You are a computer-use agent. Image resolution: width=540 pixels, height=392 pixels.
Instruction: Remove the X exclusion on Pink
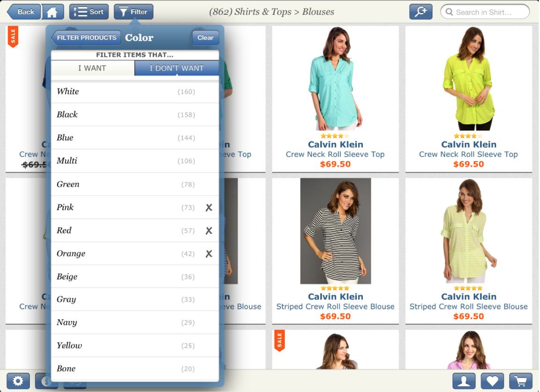click(209, 207)
